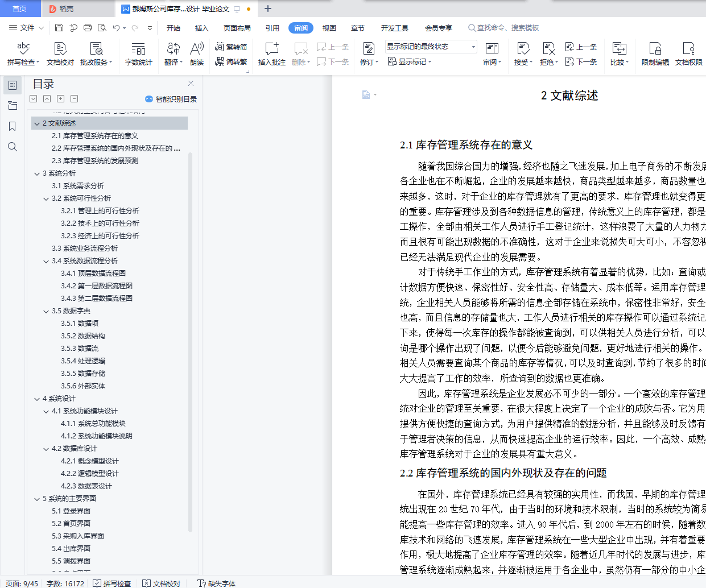Click the Print icon in quick access toolbar
This screenshot has height=588, width=706.
88,27
